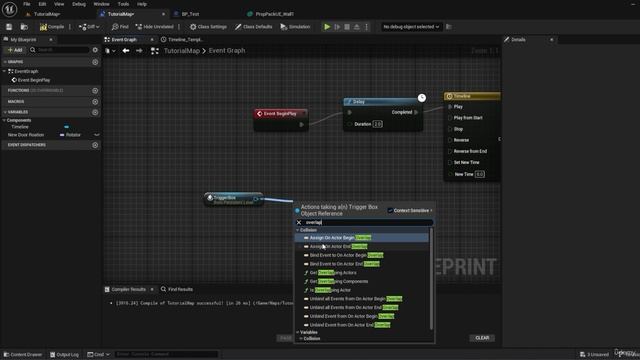Open the Timeline_Template graph tab
Screen dimensions: 640x360
coord(185,40)
